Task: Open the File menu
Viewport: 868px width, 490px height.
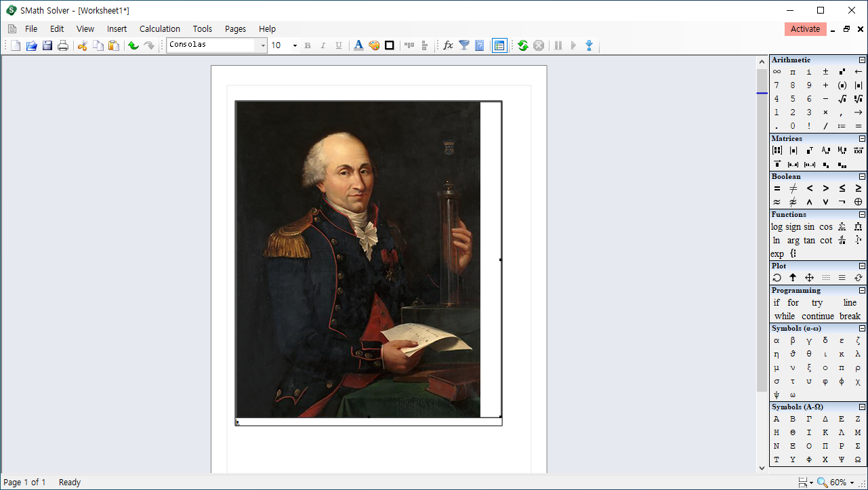Action: (x=31, y=29)
